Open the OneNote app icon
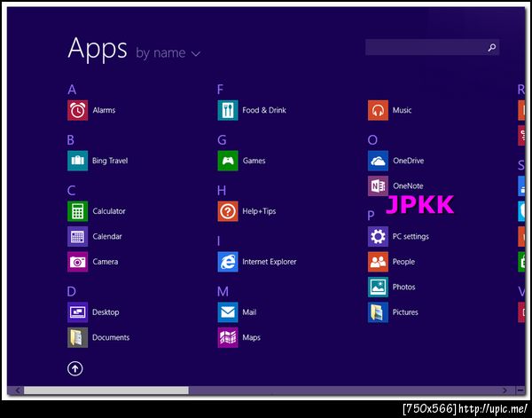 378,185
